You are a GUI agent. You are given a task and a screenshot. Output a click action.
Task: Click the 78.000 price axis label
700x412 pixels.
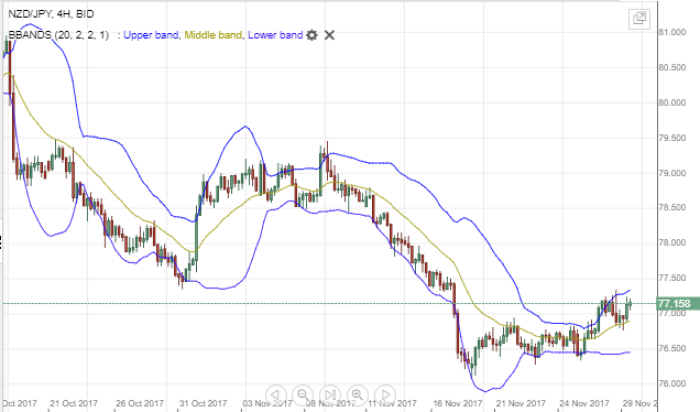[x=672, y=243]
